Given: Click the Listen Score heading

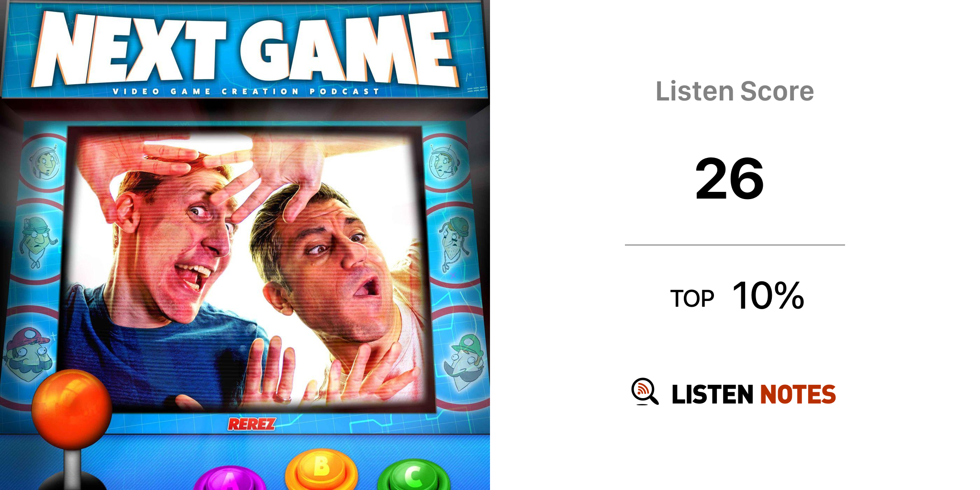Looking at the screenshot, I should tap(735, 91).
